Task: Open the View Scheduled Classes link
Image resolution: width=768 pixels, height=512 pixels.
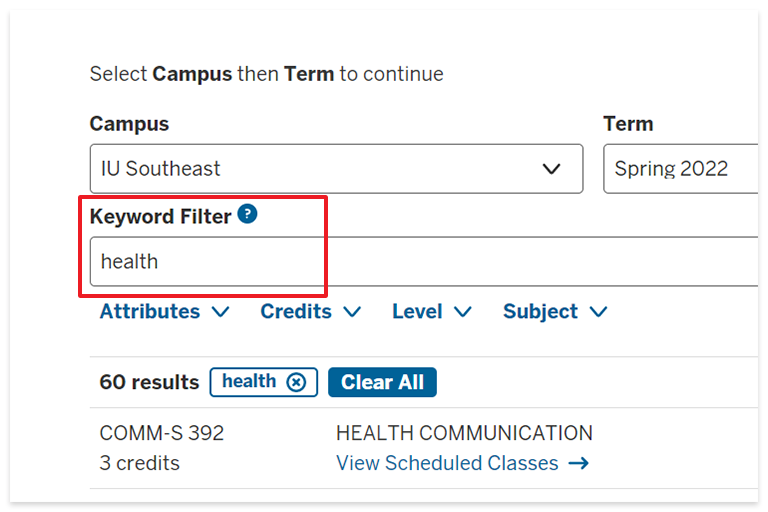Action: [x=447, y=463]
